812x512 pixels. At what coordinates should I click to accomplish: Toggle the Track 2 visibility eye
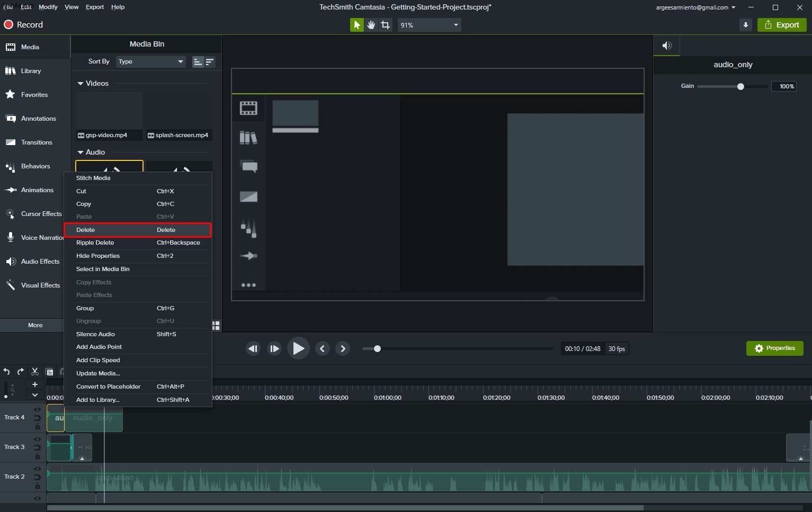pyautogui.click(x=38, y=469)
